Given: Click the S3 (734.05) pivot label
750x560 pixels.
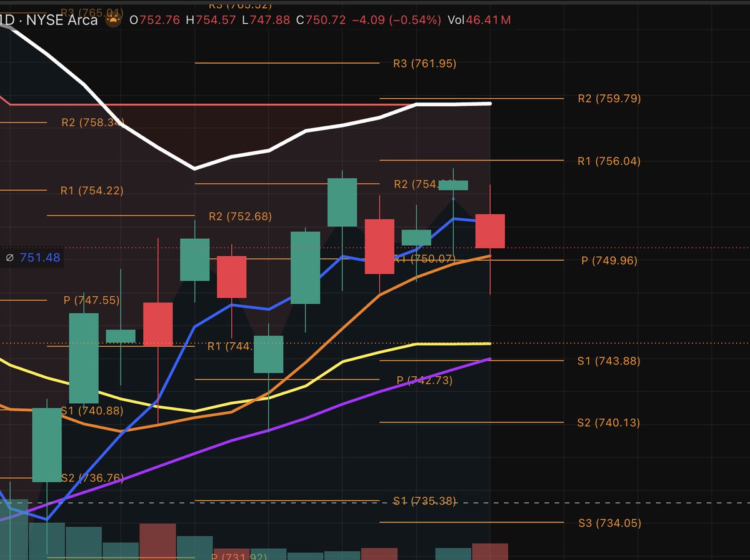Looking at the screenshot, I should tap(609, 522).
